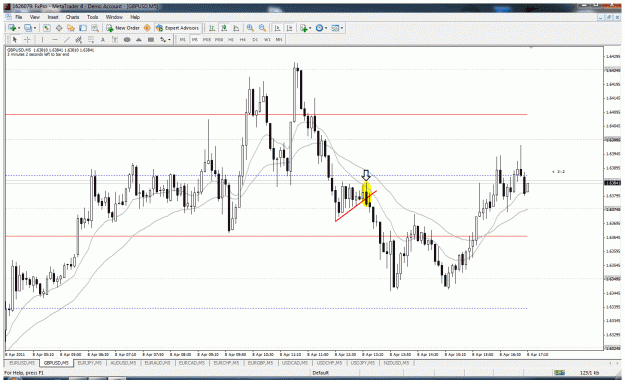This screenshot has width=625, height=380.
Task: Expand the Periods dropdown arrow
Action: pyautogui.click(x=326, y=28)
